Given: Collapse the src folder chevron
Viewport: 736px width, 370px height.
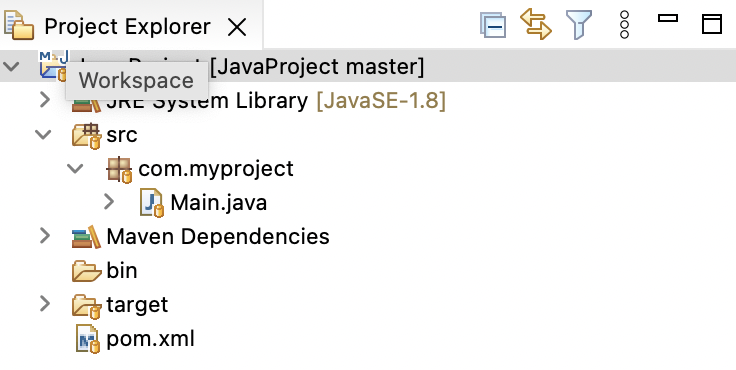Looking at the screenshot, I should [43, 135].
